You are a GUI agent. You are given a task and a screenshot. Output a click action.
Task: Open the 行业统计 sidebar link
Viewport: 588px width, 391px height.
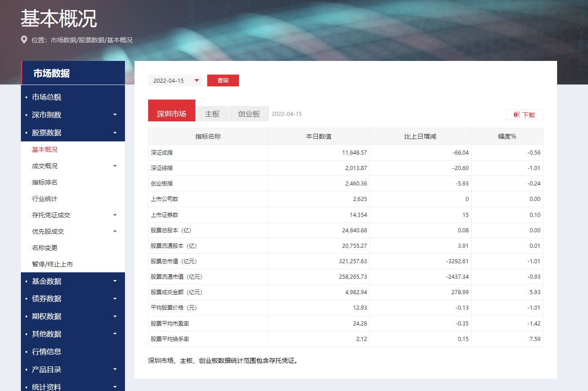[x=45, y=198]
